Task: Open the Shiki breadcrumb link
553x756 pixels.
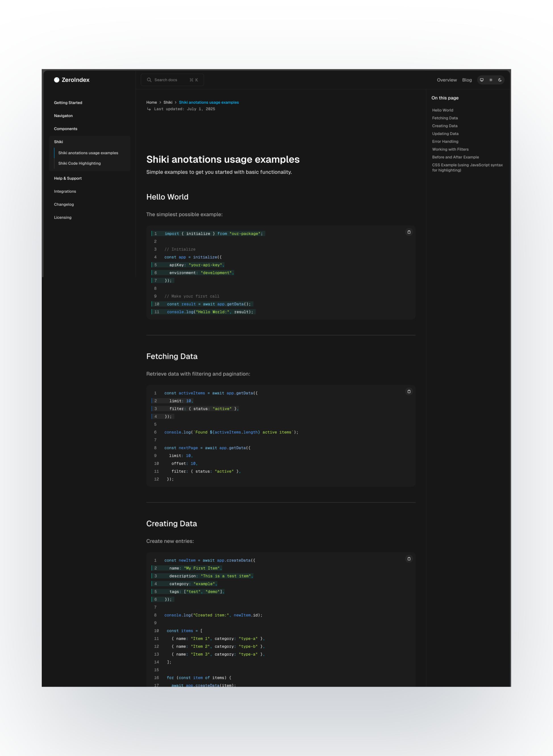Action: click(168, 102)
